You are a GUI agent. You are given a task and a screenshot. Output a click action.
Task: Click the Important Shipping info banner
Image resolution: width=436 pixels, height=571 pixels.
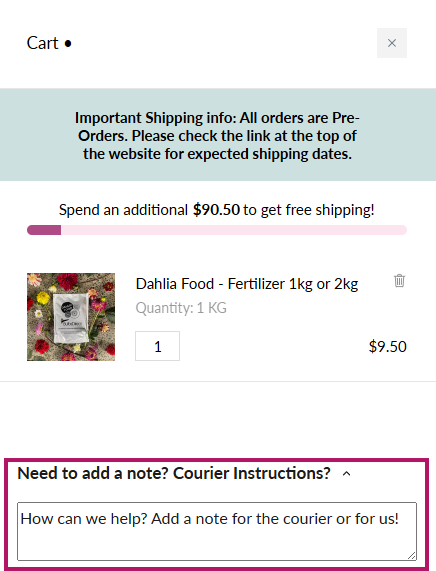218,135
